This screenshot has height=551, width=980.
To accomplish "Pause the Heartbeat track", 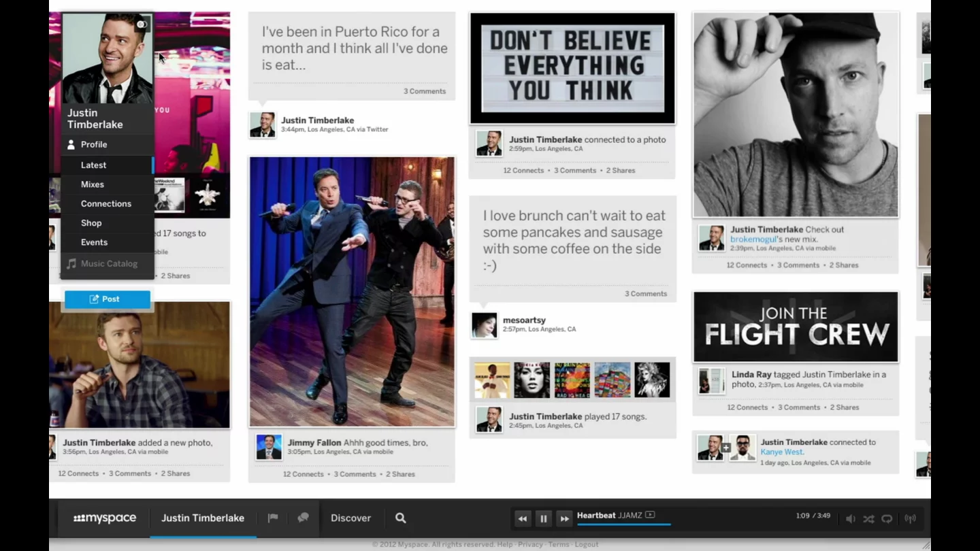I will pyautogui.click(x=543, y=518).
